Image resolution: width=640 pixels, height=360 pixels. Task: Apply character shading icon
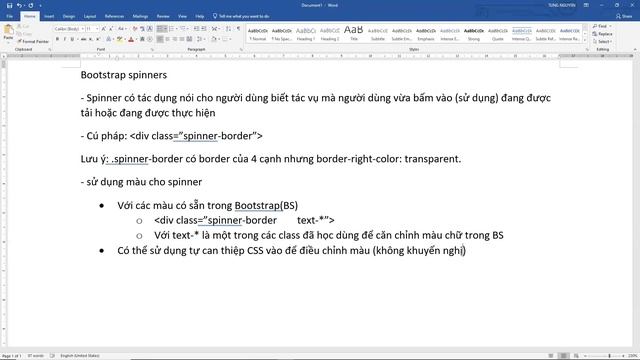[142, 39]
